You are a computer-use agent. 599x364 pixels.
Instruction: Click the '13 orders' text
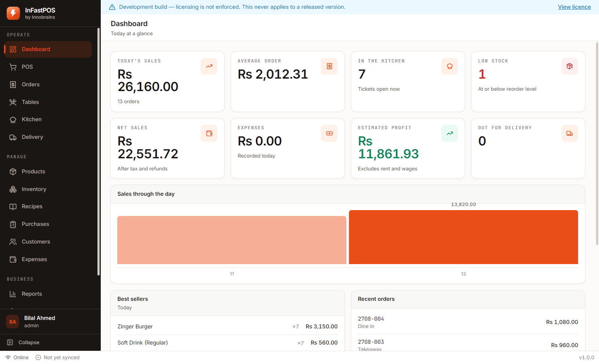tap(128, 101)
